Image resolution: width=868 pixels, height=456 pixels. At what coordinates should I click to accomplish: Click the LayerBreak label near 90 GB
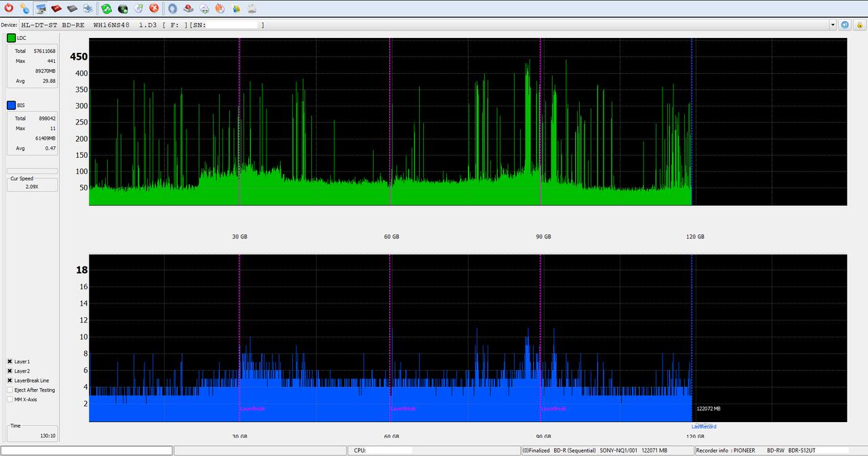pos(554,409)
